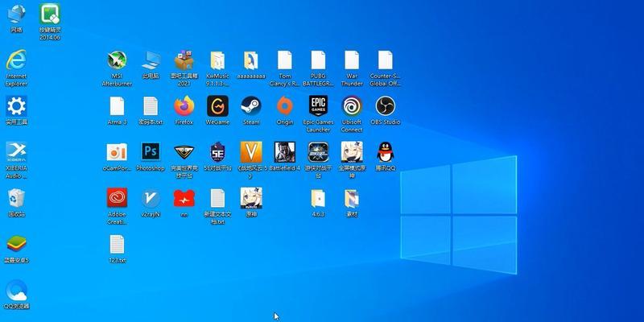Open the 图吧工具箱 2021 toolbox icon
The width and height of the screenshot is (644, 322).
184,60
